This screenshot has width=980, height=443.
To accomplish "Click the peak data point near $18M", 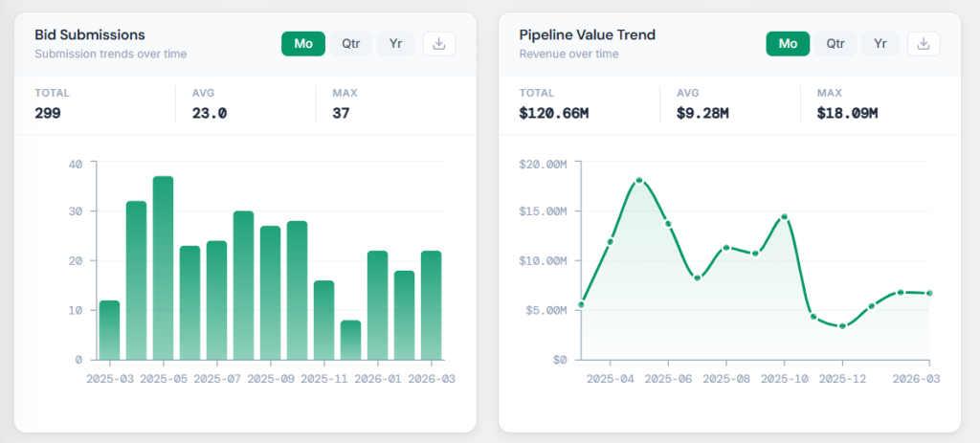I will point(638,180).
